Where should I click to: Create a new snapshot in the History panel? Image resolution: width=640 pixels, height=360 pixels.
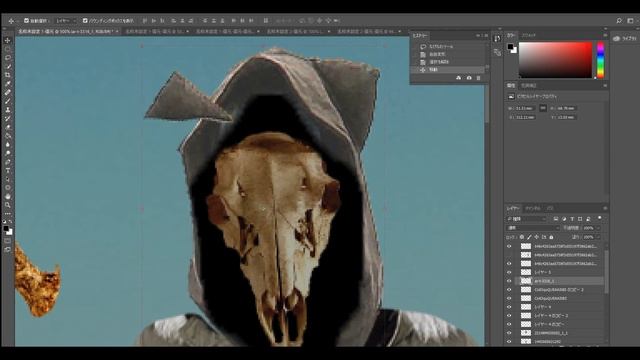point(469,78)
